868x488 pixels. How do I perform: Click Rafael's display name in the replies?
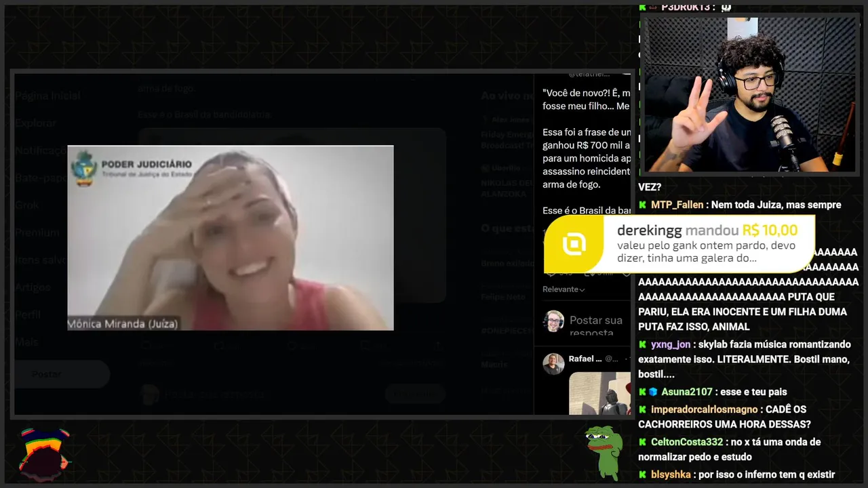tap(585, 359)
